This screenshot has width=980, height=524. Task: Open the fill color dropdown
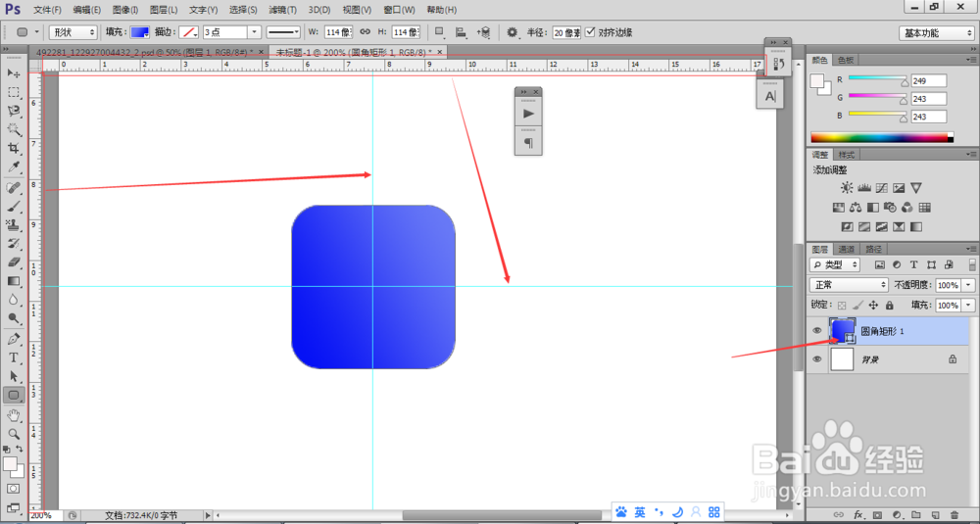[140, 32]
